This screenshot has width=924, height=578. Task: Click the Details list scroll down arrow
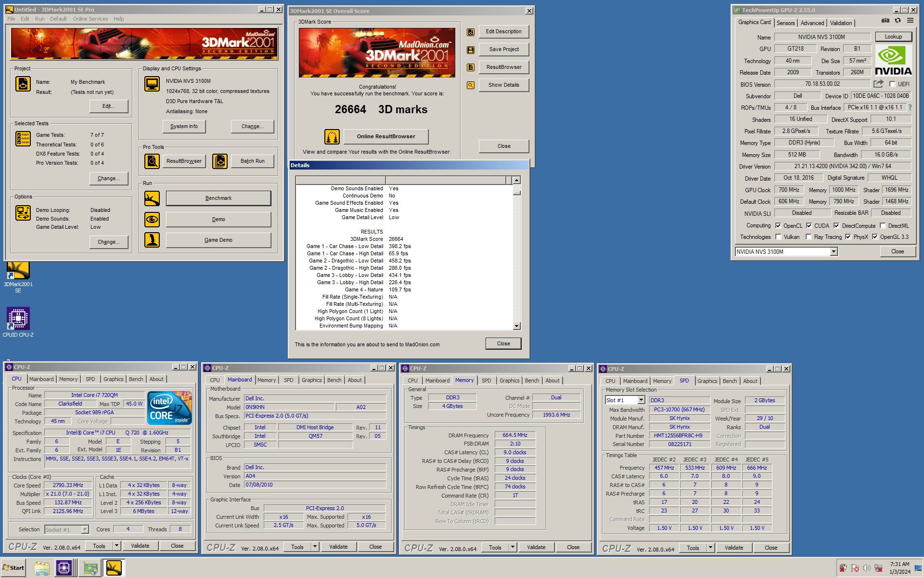tap(516, 326)
